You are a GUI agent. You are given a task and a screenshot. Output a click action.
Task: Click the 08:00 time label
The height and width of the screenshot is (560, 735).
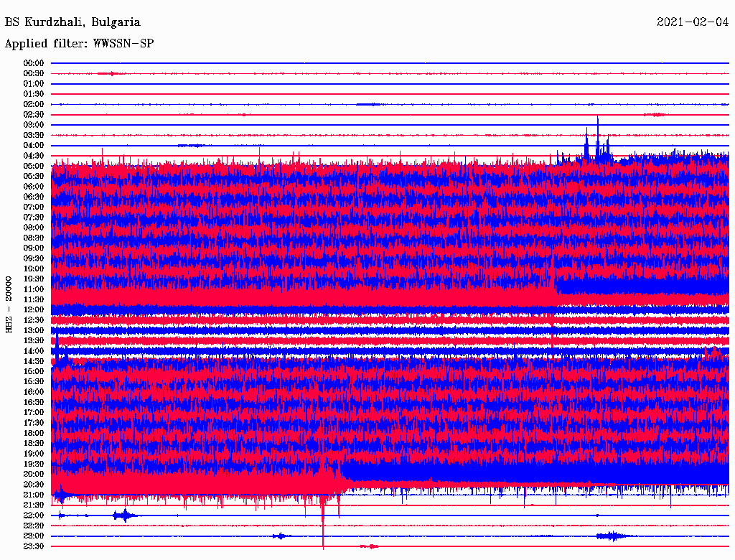pyautogui.click(x=34, y=228)
